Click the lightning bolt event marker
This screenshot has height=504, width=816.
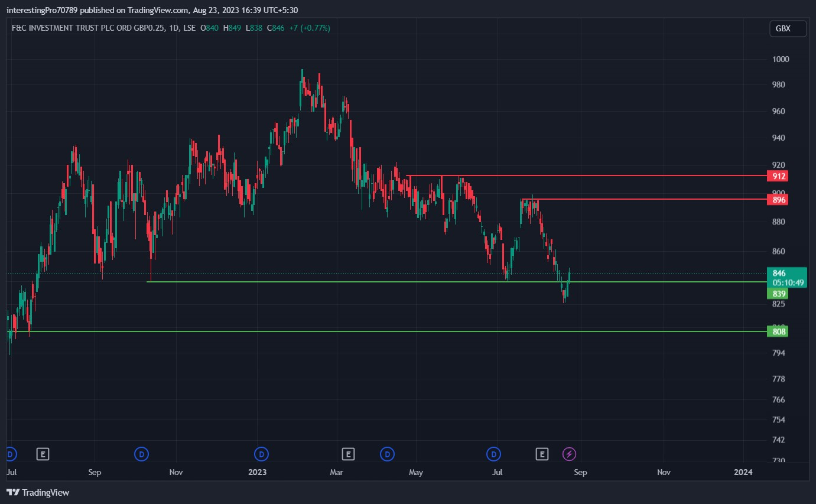[569, 454]
